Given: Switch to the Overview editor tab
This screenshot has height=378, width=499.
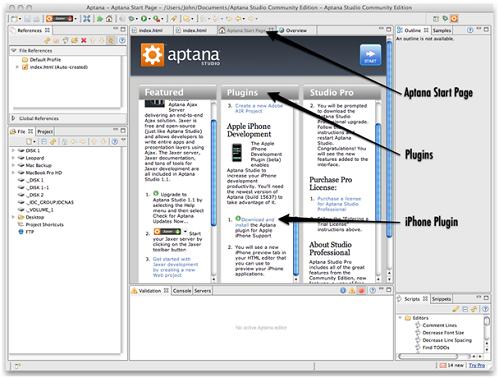Looking at the screenshot, I should (x=293, y=30).
